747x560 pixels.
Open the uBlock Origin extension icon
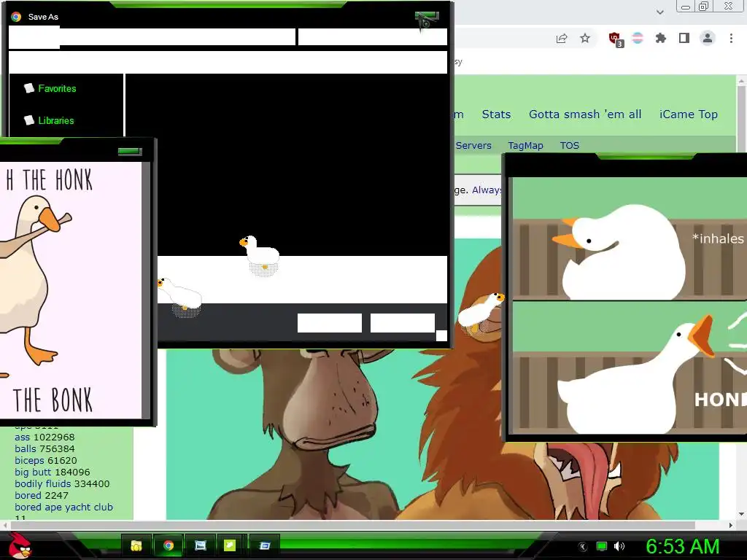(x=616, y=39)
